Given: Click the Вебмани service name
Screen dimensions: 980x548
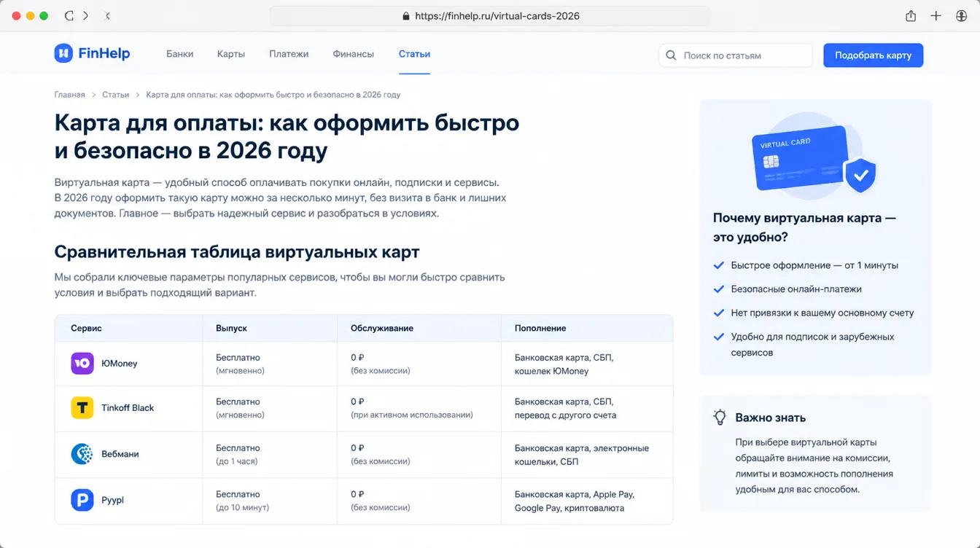Looking at the screenshot, I should [120, 454].
